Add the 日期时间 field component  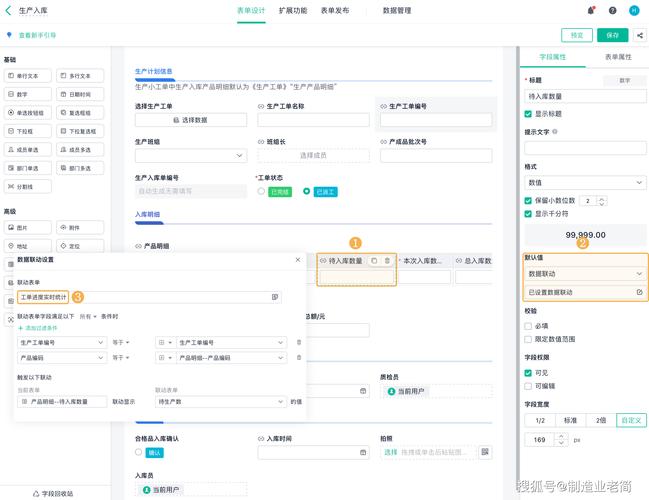79,94
